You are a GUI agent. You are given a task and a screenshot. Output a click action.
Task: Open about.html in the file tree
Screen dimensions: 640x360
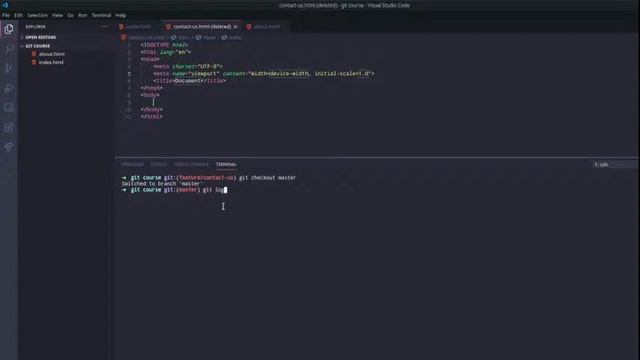(x=52, y=54)
